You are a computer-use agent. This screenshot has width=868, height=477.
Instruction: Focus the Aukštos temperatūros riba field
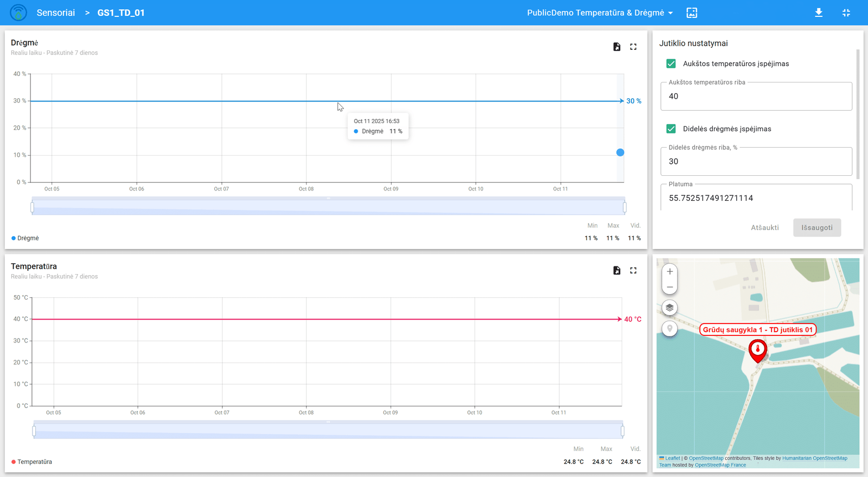pyautogui.click(x=756, y=97)
